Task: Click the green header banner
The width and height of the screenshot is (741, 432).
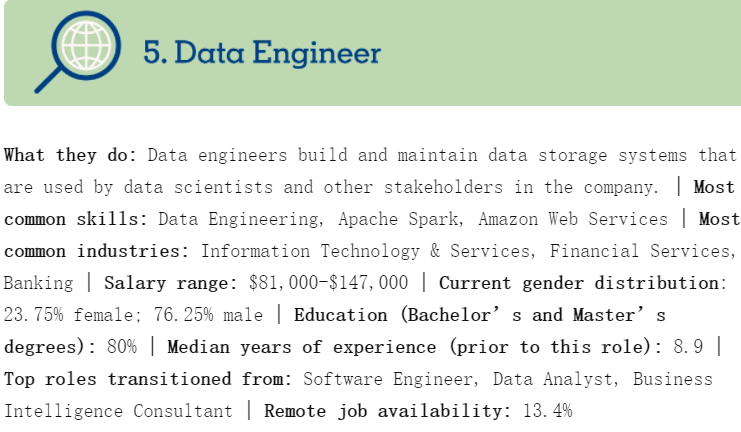Action: point(372,52)
